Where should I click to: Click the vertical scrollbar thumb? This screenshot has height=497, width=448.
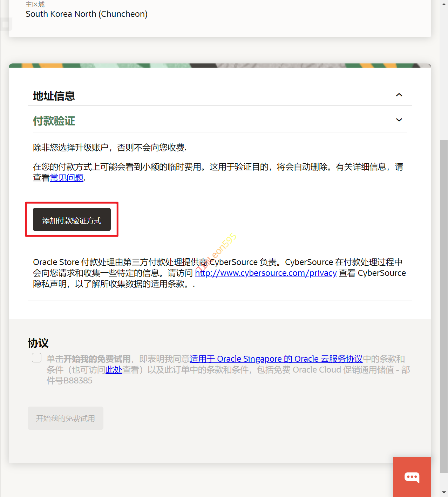click(444, 305)
